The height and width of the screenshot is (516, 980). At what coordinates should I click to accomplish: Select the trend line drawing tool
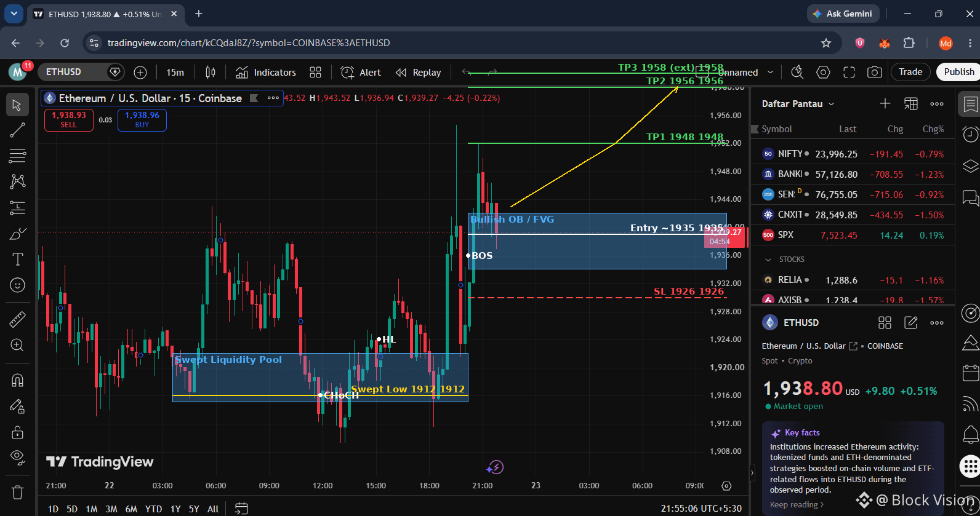pos(17,130)
